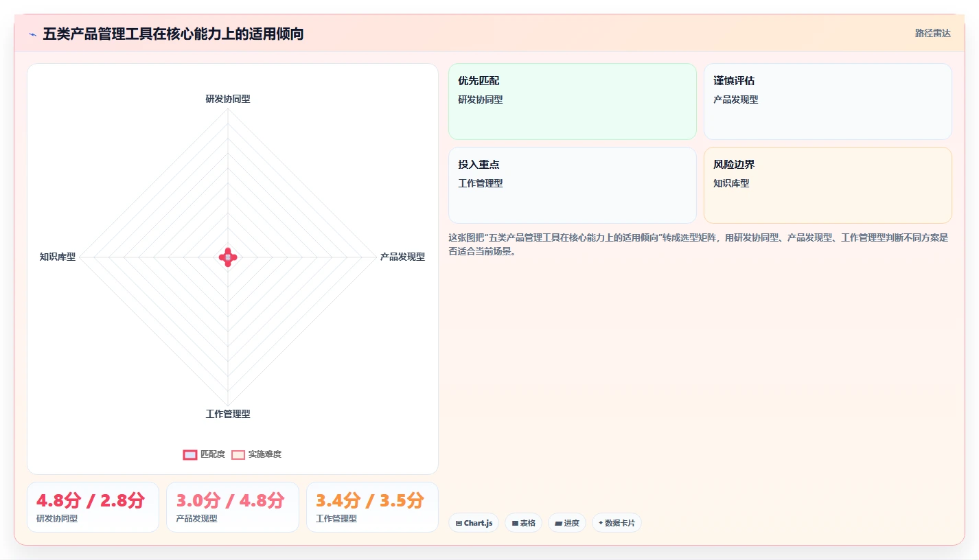
Task: Click the red data cluster at radar center
Action: click(x=228, y=257)
